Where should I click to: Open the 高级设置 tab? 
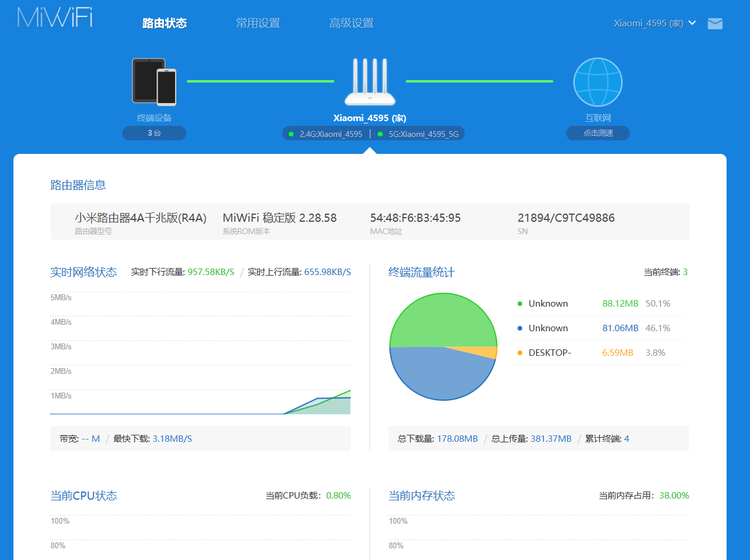(351, 23)
